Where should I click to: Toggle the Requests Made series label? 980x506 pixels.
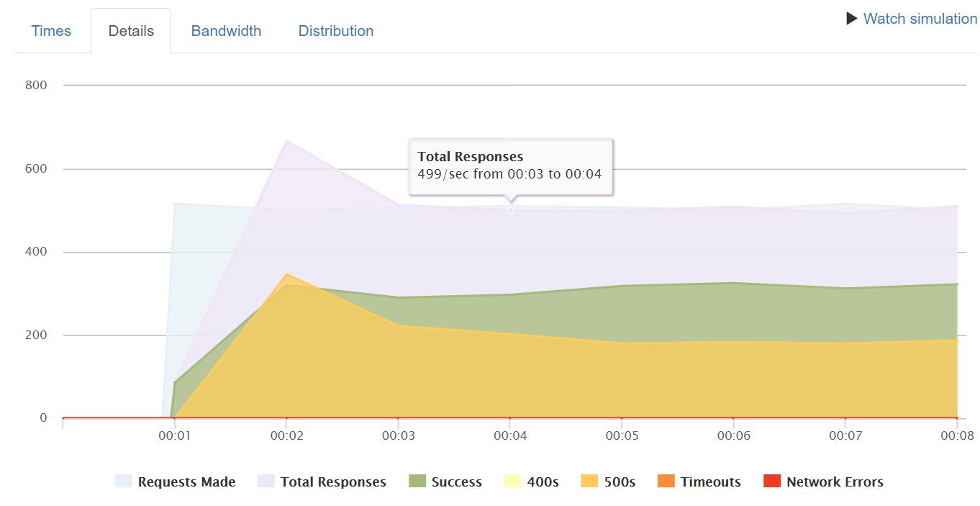click(186, 482)
